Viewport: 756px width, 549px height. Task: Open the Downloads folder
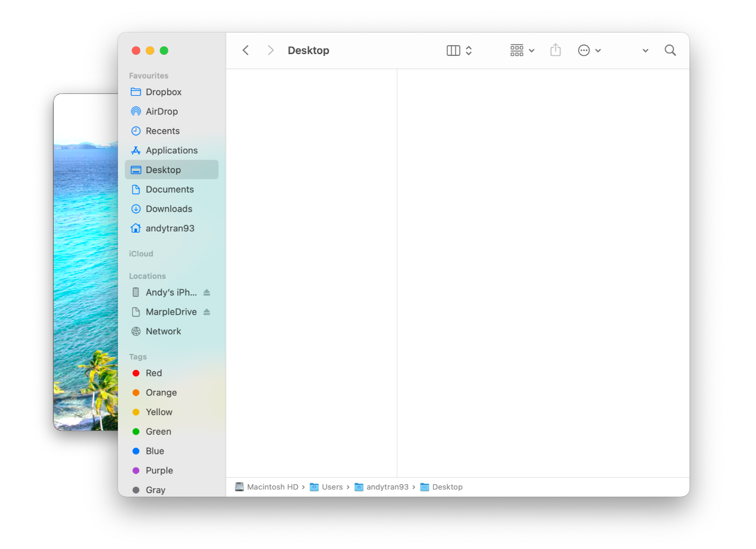click(x=168, y=208)
